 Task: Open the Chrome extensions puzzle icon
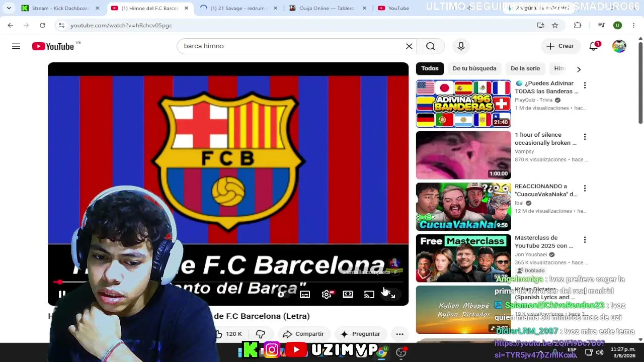click(x=578, y=25)
